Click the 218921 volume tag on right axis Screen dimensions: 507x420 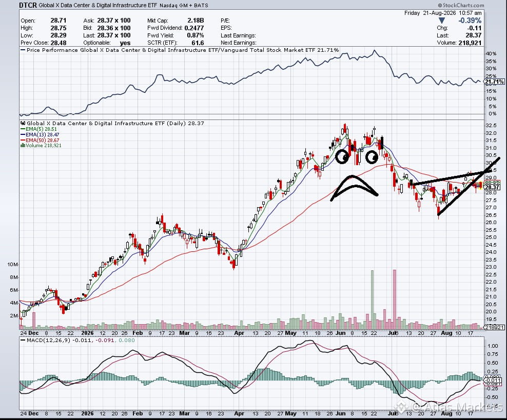(x=494, y=327)
